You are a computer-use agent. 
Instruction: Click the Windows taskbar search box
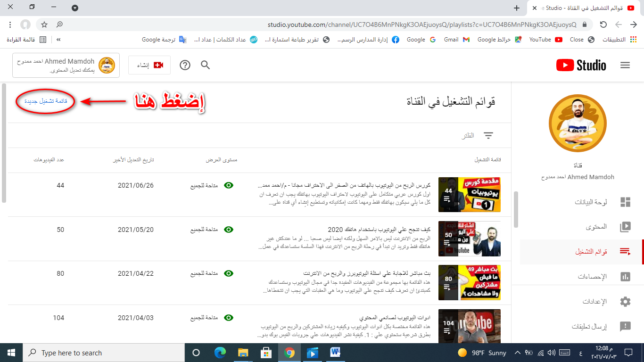click(x=104, y=353)
